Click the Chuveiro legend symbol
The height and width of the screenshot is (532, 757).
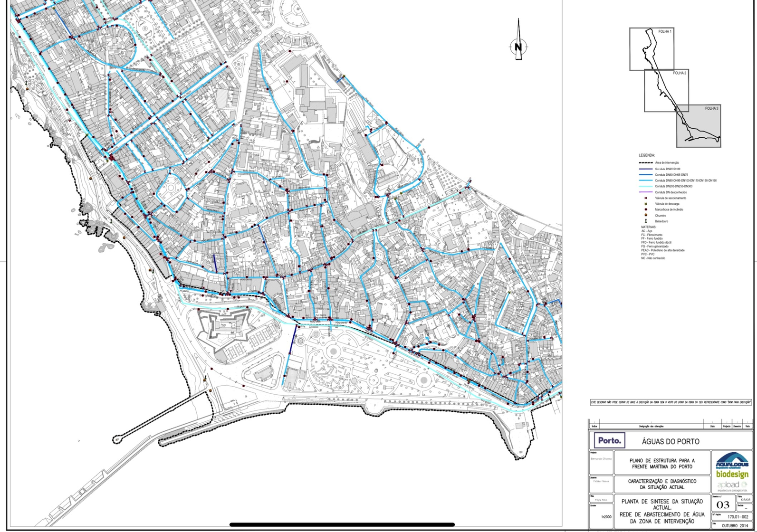646,215
